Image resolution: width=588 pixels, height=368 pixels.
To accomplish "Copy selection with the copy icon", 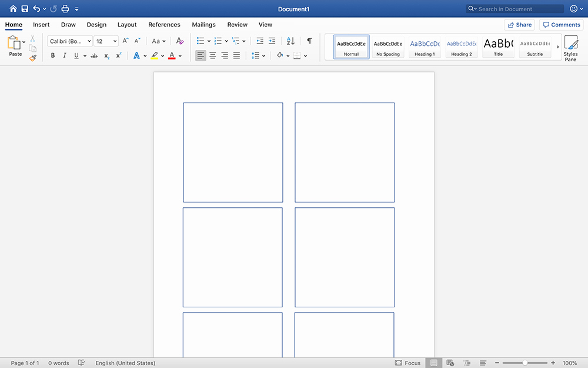I will (x=32, y=48).
